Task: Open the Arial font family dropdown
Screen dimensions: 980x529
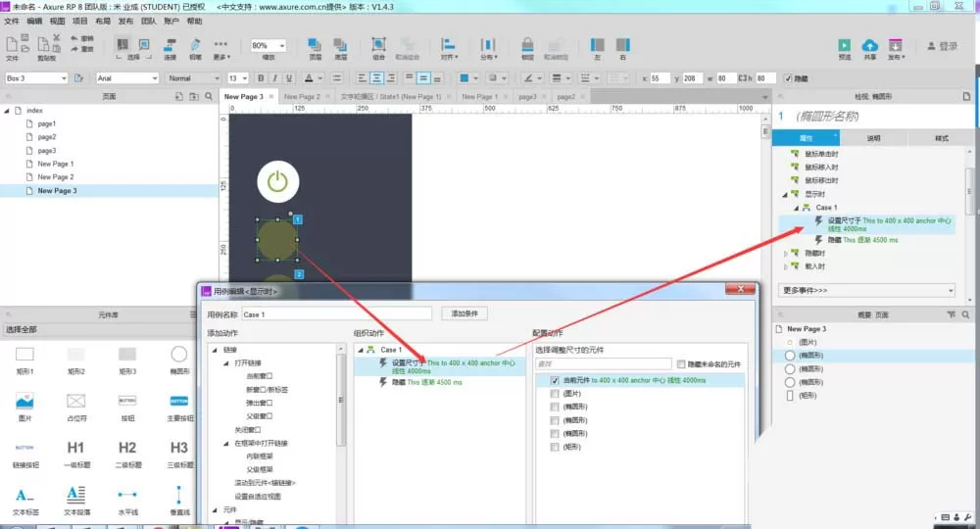Action: pyautogui.click(x=127, y=78)
